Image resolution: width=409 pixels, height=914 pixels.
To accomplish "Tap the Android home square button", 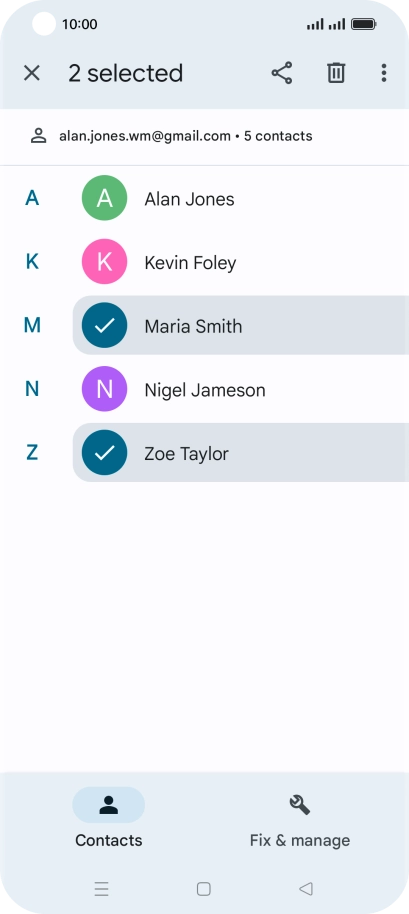I will pos(204,888).
